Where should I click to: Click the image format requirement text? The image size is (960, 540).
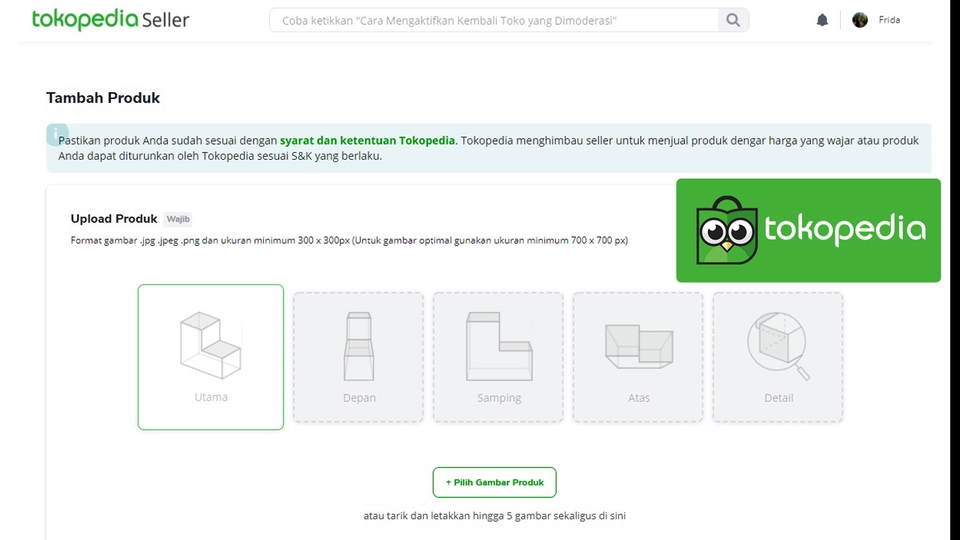point(349,241)
